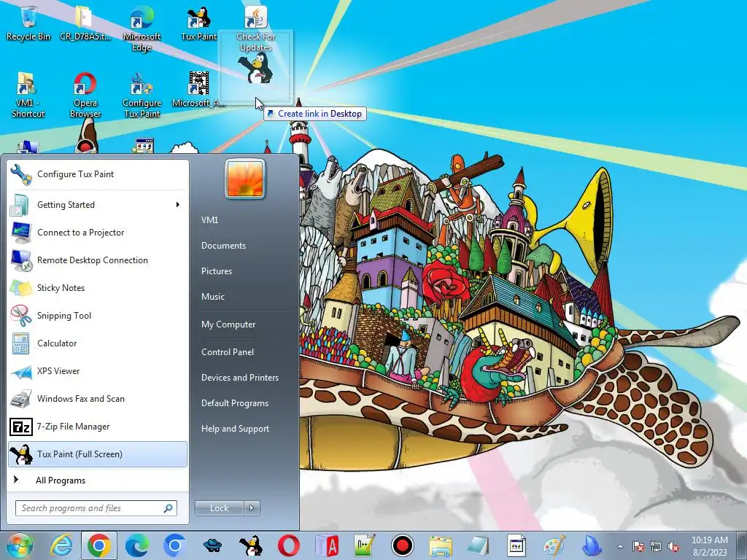
Task: Open Remote Desktop Connection
Action: pyautogui.click(x=98, y=260)
